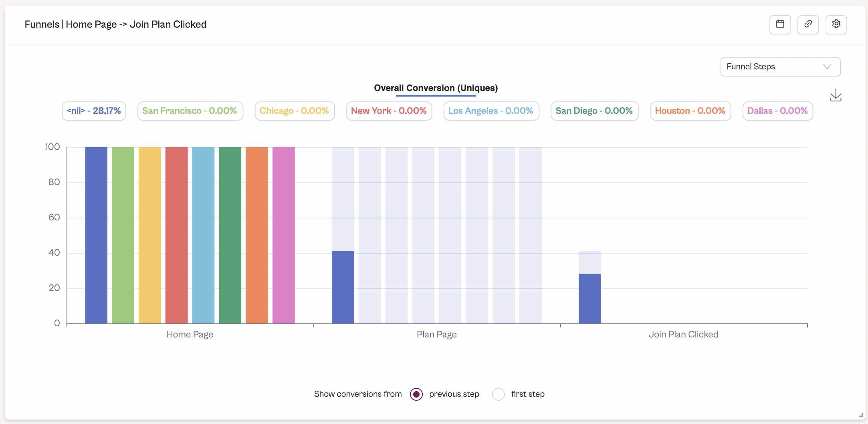
Task: Click the Home Page axis label
Action: [x=190, y=335]
